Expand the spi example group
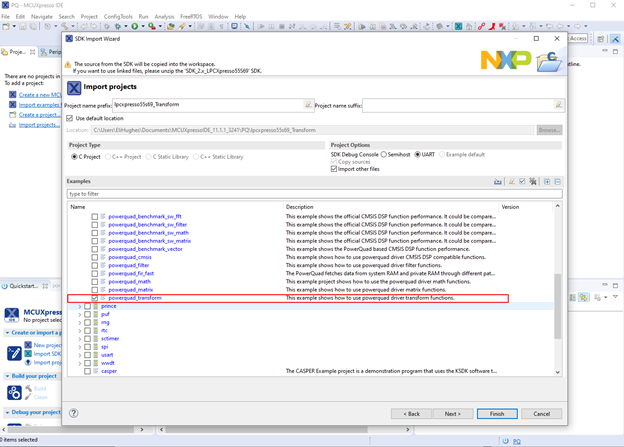This screenshot has height=447, width=624. (80, 347)
